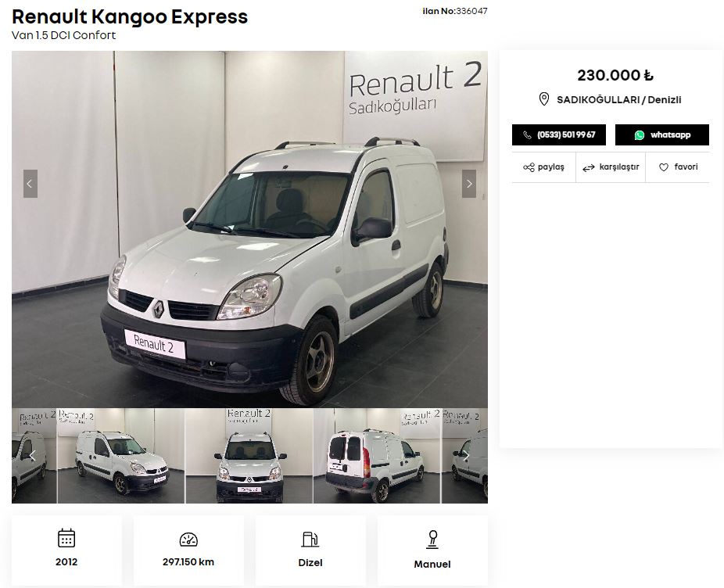The height and width of the screenshot is (588, 724).
Task: Click the gear stick icon above Manuel
Action: point(432,540)
